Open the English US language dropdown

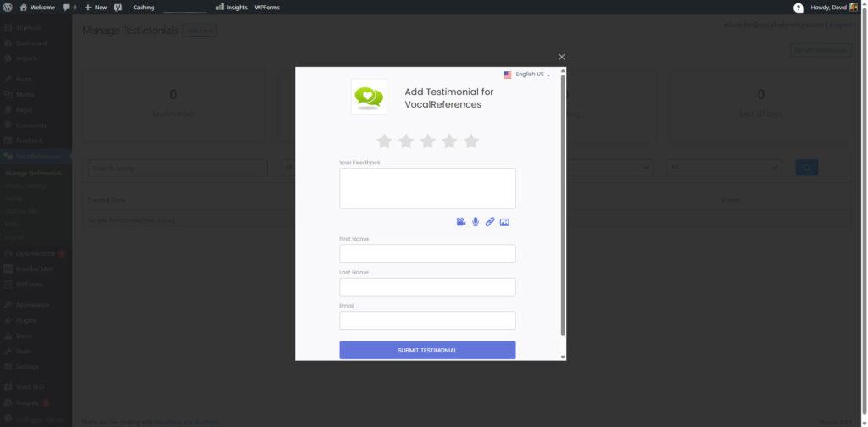click(532, 74)
